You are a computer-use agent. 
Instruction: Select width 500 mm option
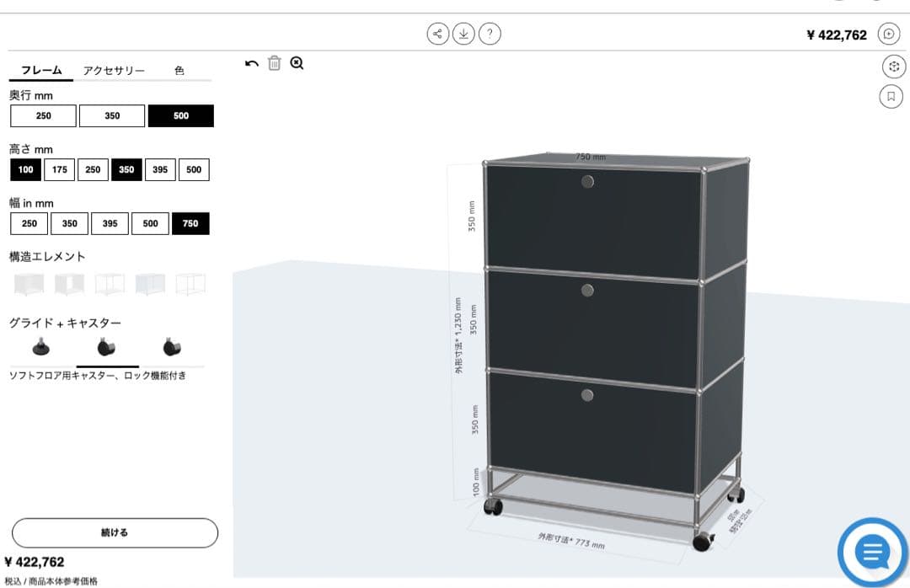[150, 223]
